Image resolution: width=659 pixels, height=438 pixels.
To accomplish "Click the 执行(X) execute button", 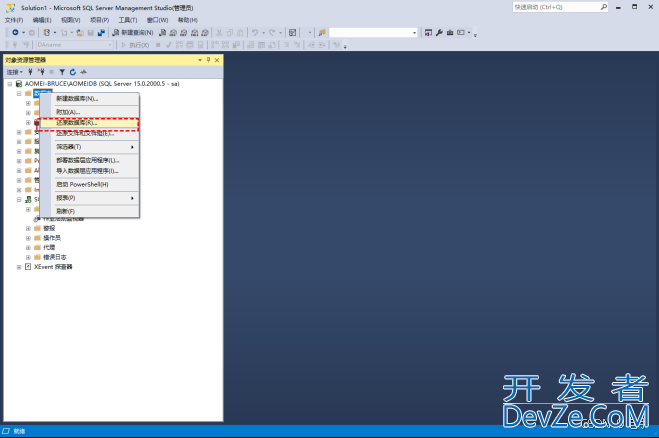I will coord(135,45).
